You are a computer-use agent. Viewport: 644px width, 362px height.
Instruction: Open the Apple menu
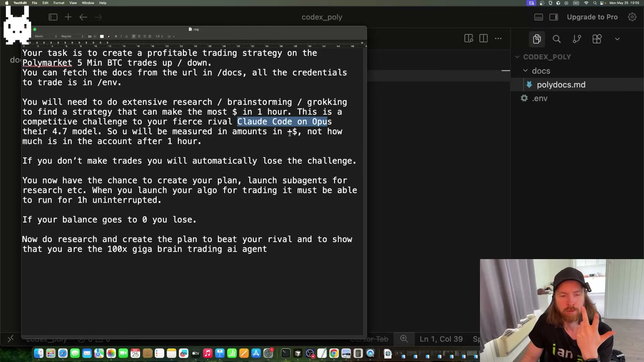7,3
